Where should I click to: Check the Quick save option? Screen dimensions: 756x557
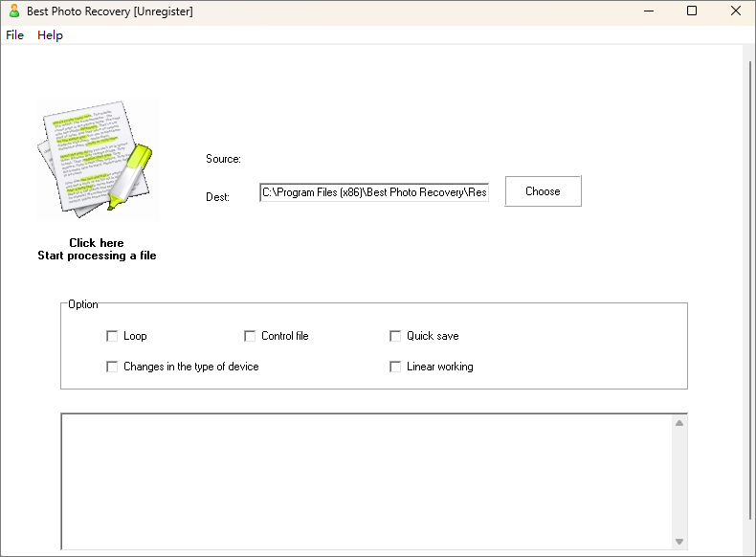click(395, 336)
